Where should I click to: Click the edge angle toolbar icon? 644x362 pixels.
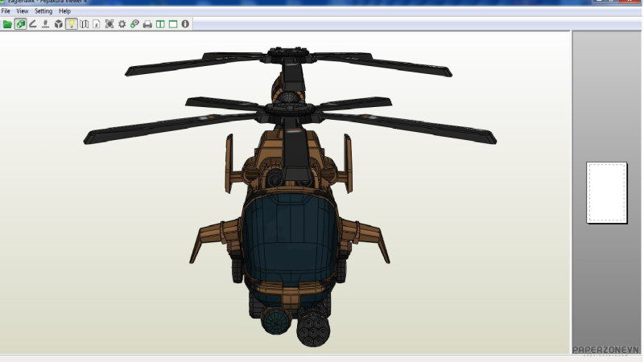coord(33,24)
